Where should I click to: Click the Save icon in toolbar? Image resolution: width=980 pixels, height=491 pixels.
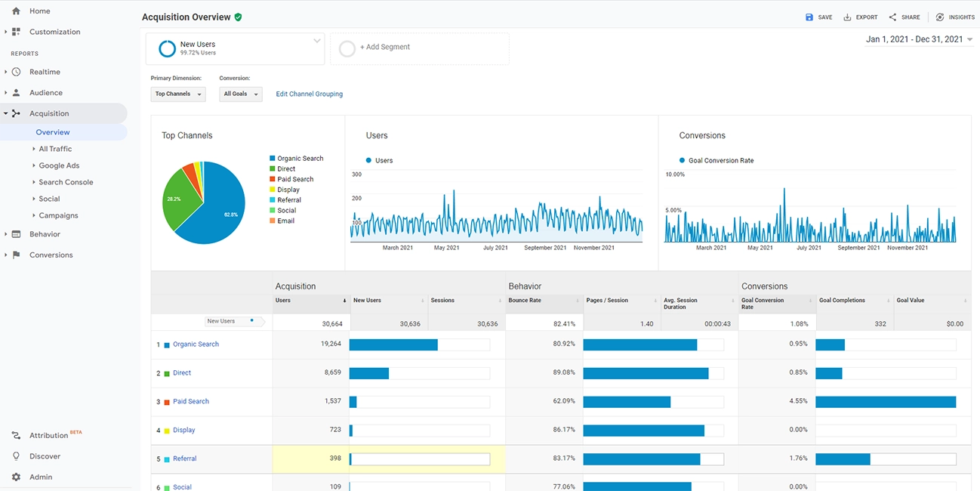pyautogui.click(x=809, y=17)
